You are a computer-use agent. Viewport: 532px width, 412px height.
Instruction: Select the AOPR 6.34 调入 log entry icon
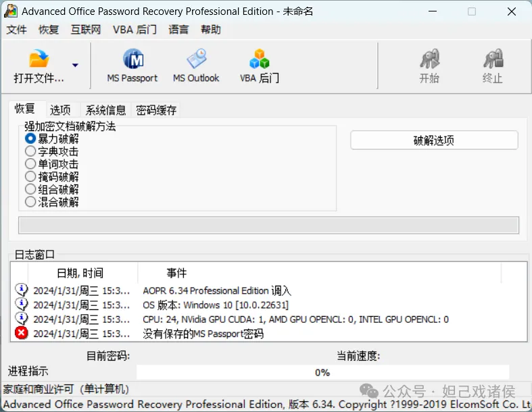[x=22, y=290]
